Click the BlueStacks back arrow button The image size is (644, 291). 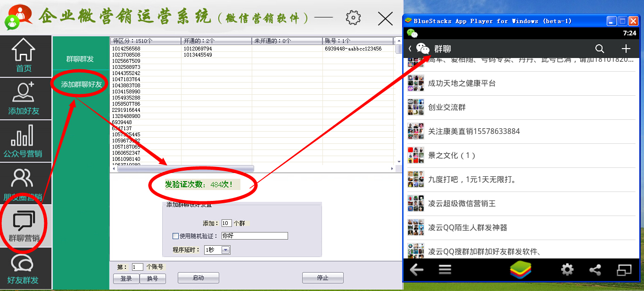416,270
